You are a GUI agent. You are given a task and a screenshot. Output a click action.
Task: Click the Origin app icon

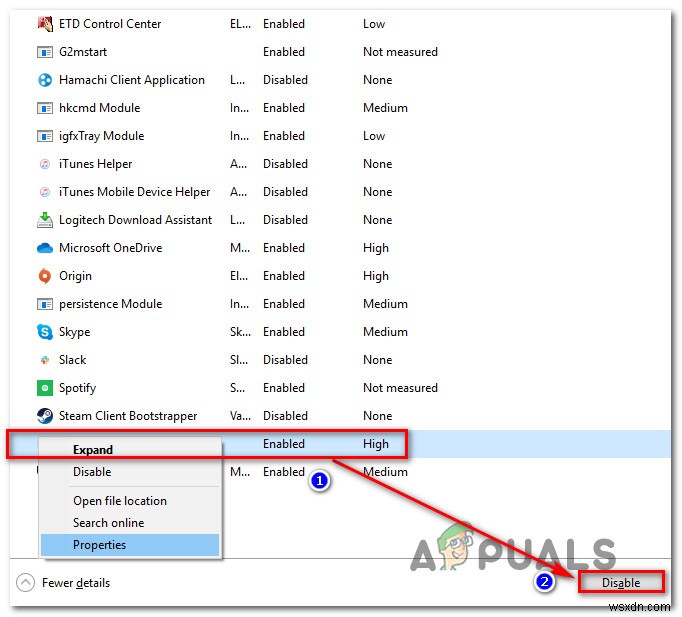point(45,276)
